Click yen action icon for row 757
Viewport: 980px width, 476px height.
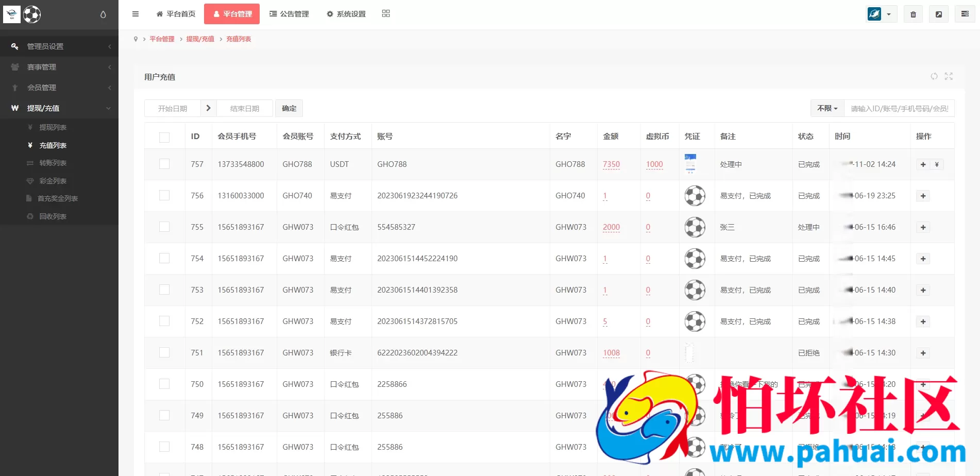(937, 164)
